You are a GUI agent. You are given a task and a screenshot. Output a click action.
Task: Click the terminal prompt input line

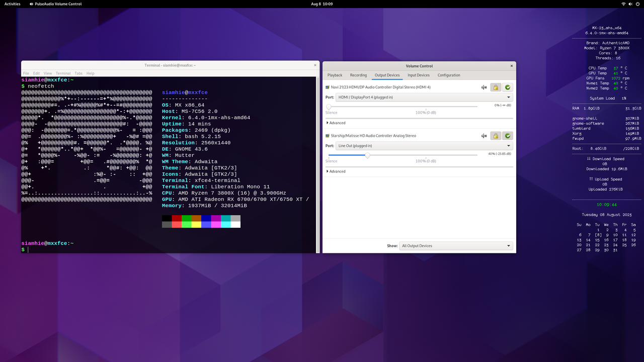[x=169, y=250]
